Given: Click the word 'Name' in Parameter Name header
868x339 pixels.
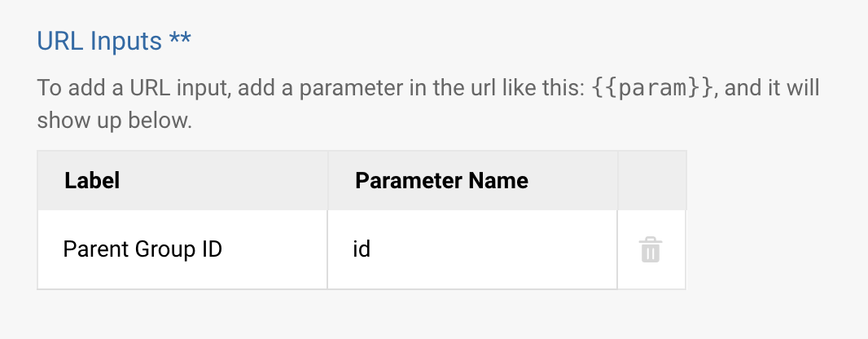Looking at the screenshot, I should [x=500, y=180].
